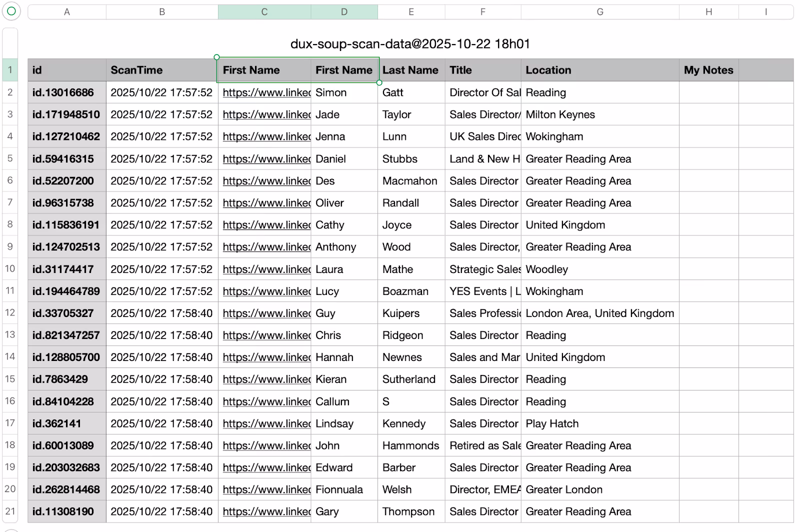Screen dimensions: 800x532
Task: Click cell id.262814468
Action: click(67, 489)
